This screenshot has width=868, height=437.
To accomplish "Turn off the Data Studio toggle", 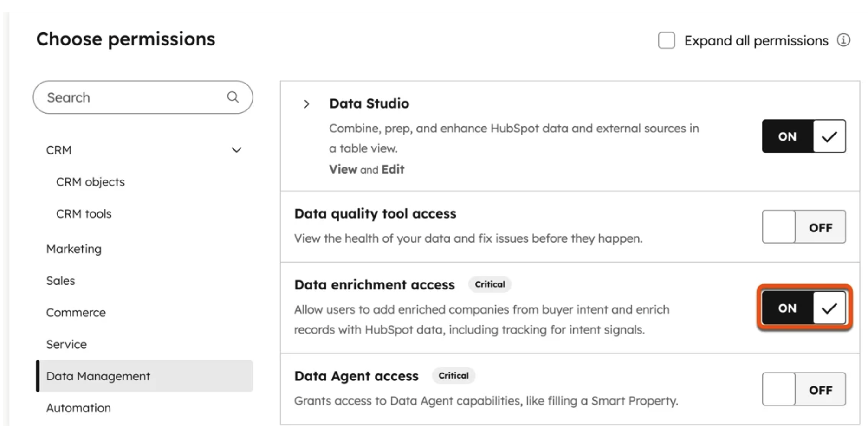I will pos(803,136).
